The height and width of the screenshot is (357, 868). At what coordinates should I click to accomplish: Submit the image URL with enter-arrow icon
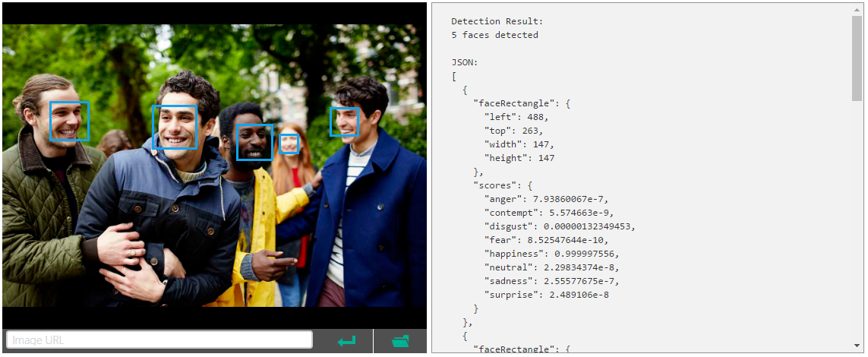pyautogui.click(x=346, y=341)
